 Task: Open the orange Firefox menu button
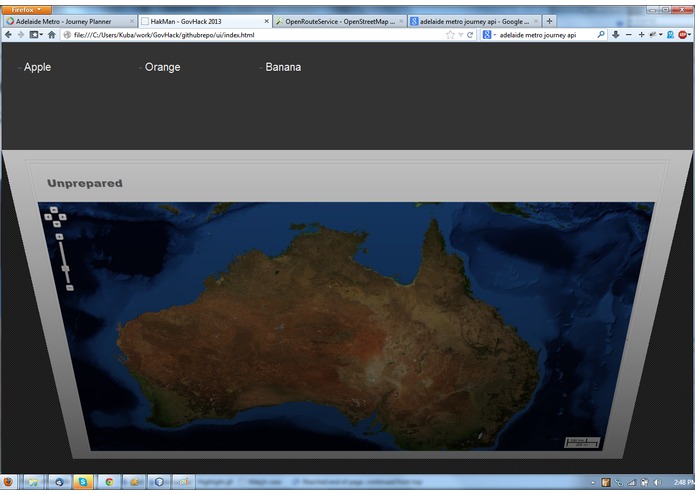click(26, 10)
